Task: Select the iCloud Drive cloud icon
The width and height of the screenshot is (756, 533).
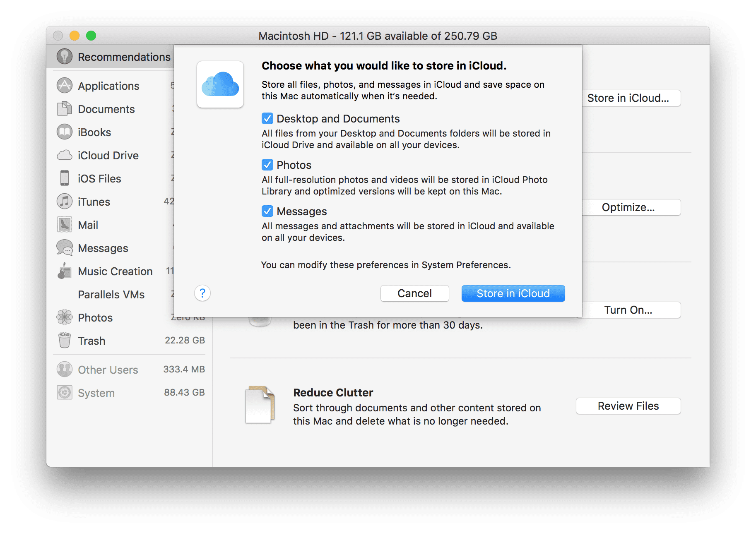Action: [64, 155]
